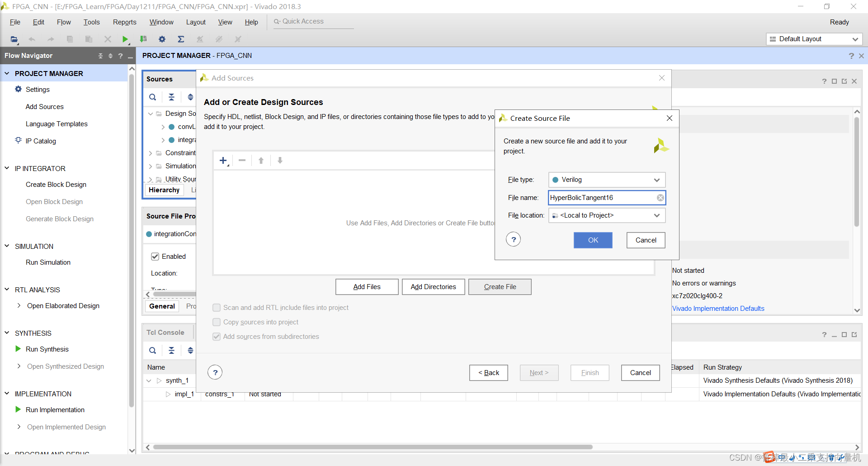Clear the File name field with X icon
The width and height of the screenshot is (868, 466).
(x=660, y=198)
